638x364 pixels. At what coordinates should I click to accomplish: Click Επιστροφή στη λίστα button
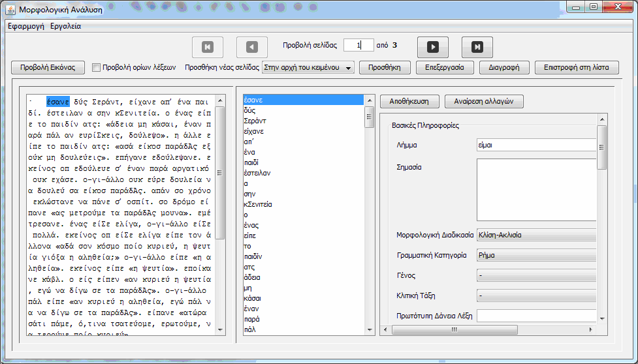tap(577, 67)
